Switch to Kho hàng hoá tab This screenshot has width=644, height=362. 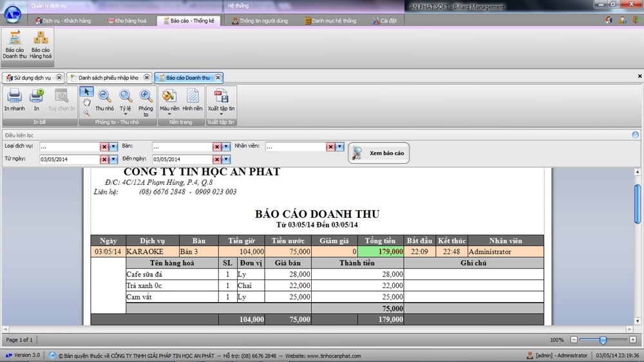tap(127, 21)
